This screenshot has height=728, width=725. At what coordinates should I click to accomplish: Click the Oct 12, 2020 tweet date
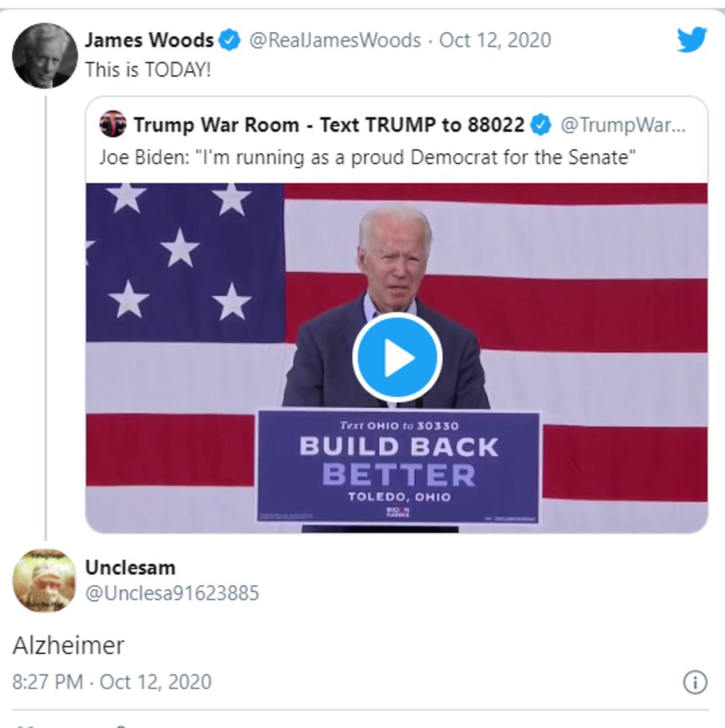[x=495, y=40]
